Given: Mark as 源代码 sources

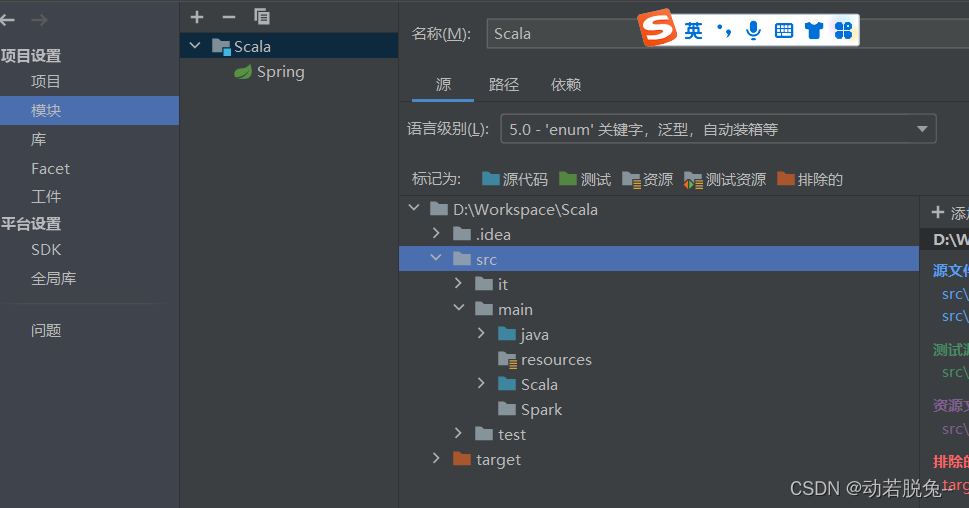Looking at the screenshot, I should (515, 179).
